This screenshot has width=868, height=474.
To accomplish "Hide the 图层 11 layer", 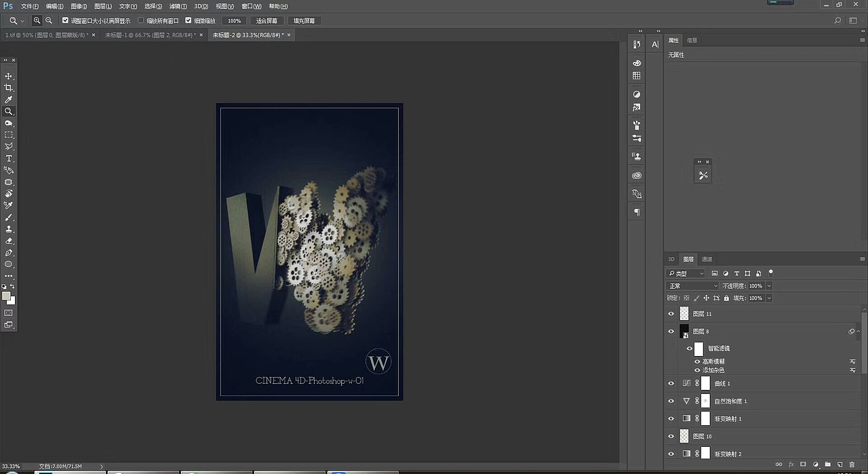I will 671,313.
